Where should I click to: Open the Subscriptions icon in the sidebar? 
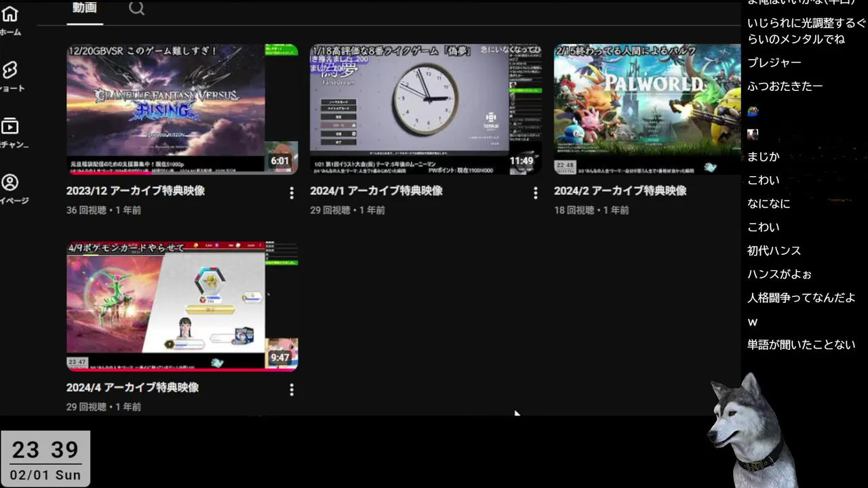pos(10,126)
